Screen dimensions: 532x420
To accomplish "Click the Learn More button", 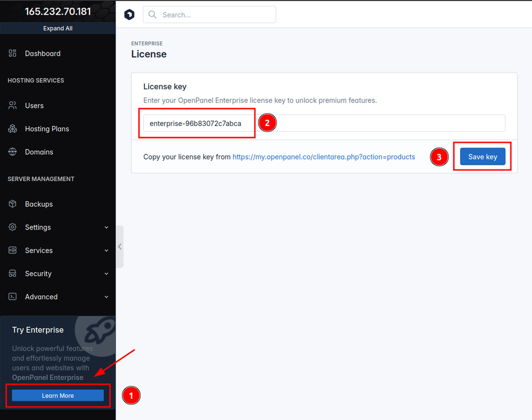I will click(58, 395).
